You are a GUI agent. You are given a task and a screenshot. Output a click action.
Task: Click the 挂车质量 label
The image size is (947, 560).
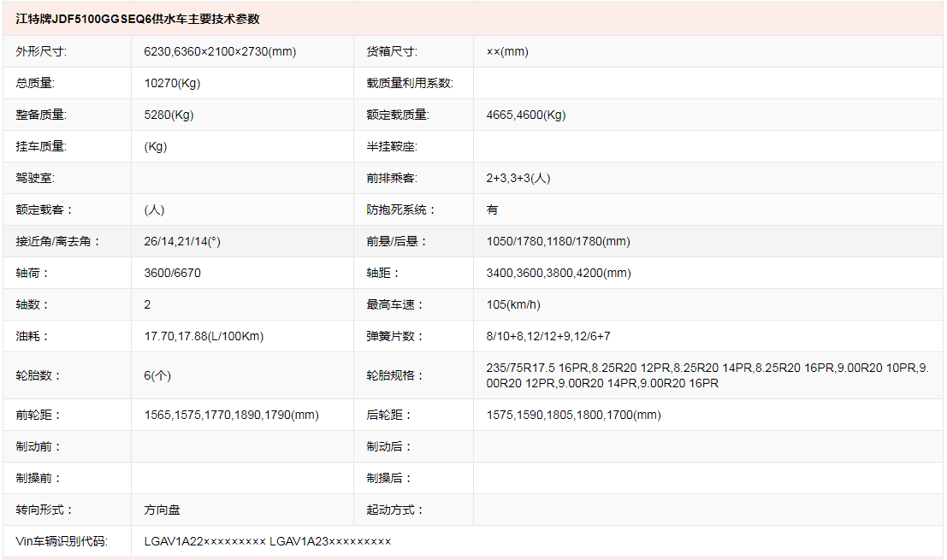point(41,147)
